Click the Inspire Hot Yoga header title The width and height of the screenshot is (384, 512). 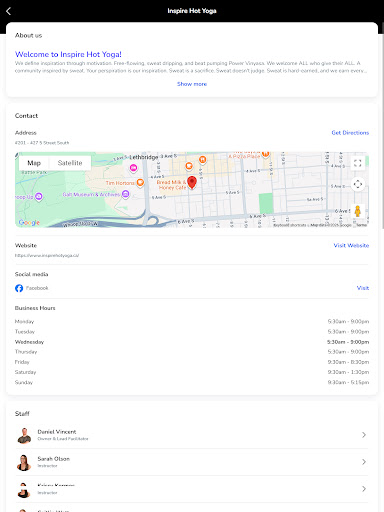click(192, 11)
